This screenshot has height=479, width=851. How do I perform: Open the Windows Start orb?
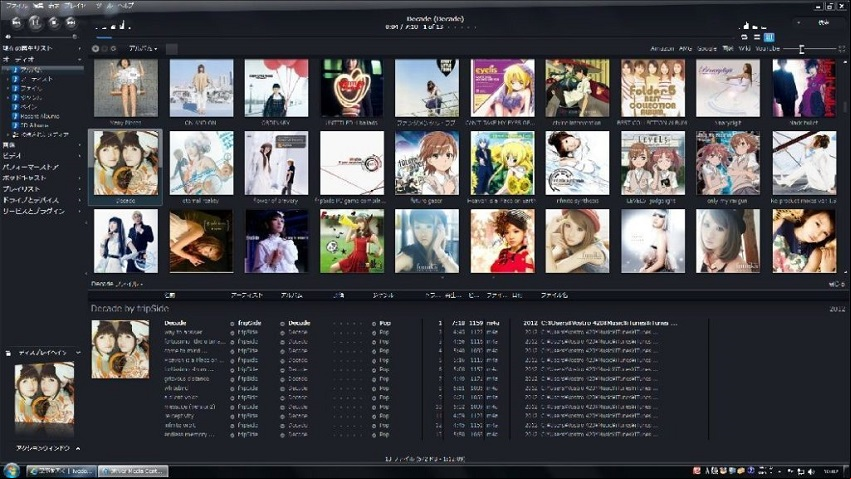point(11,470)
